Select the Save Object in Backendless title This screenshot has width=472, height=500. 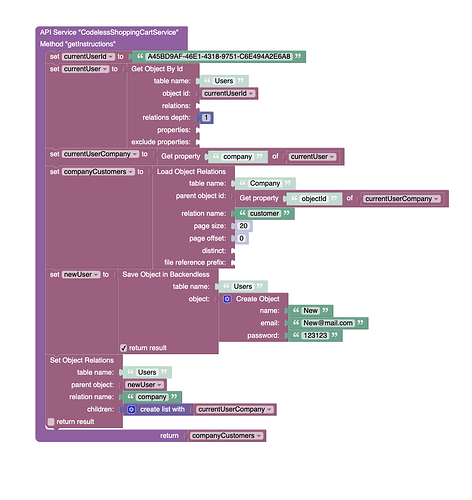(x=166, y=275)
